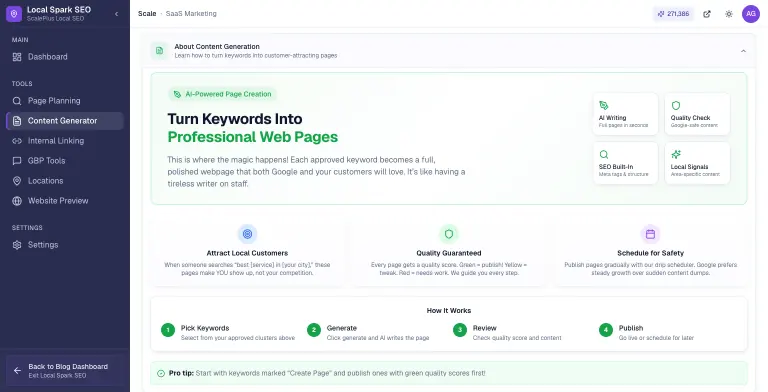Click the Content Generator document icon
This screenshot has width=768, height=392.
(17, 121)
